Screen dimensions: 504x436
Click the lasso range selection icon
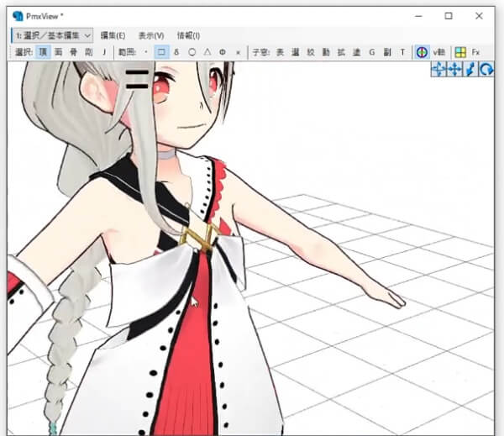[176, 52]
